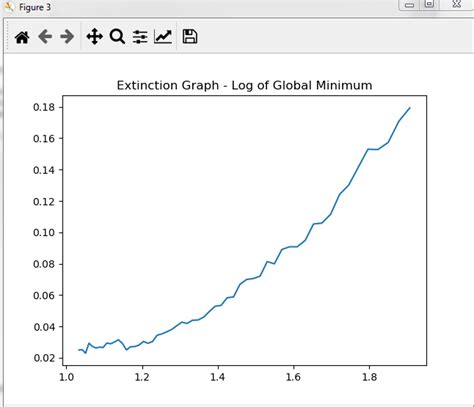474x407 pixels.
Task: Open the Edit axis and curve parameters tool
Action: pyautogui.click(x=163, y=37)
